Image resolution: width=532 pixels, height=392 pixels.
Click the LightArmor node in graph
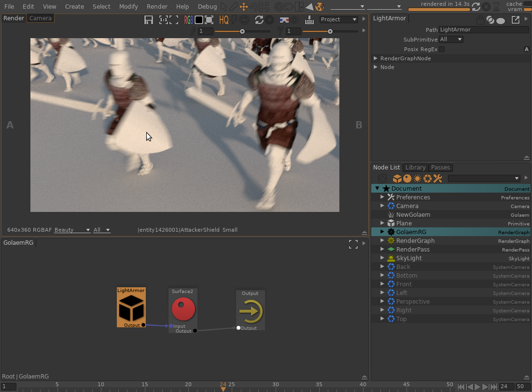(x=131, y=308)
